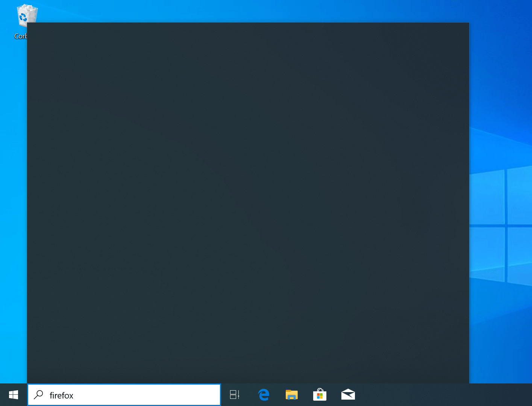The height and width of the screenshot is (406, 532).
Task: Launch Microsoft Edge from the taskbar
Action: tap(264, 395)
